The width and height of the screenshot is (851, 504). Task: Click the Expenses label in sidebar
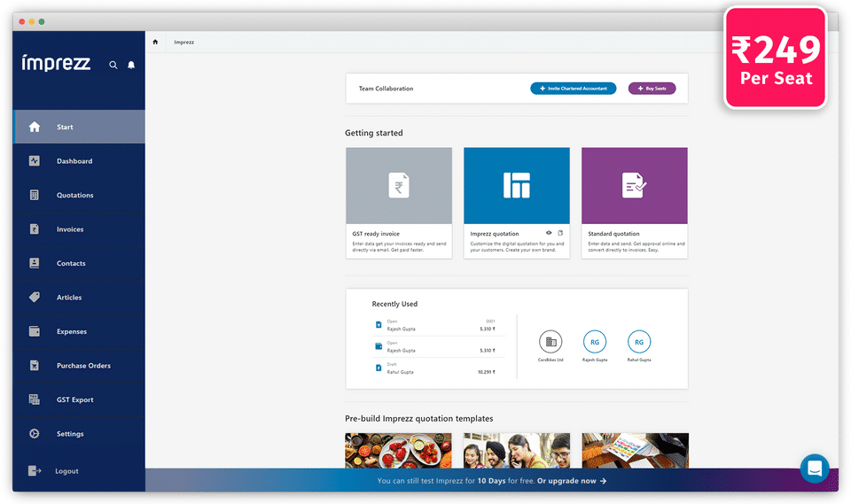click(72, 331)
